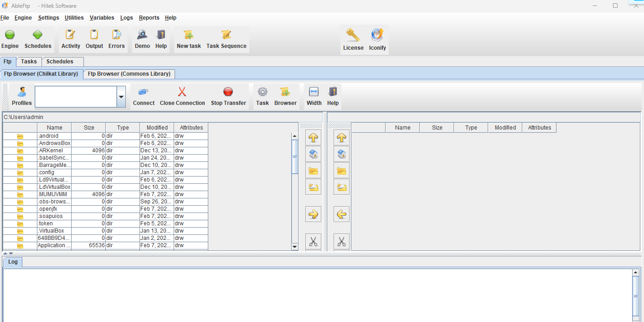This screenshot has height=322, width=644.
Task: Click the Iconify icon
Action: [x=377, y=35]
